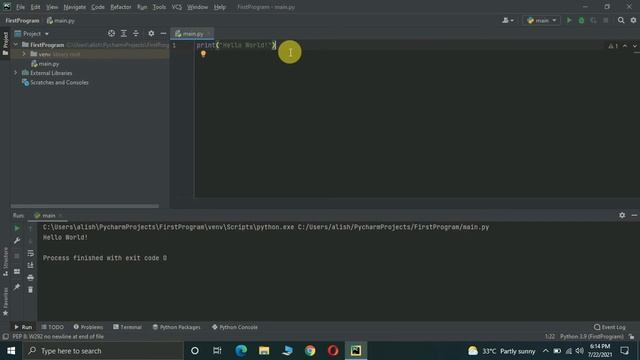The width and height of the screenshot is (640, 360).
Task: Select opened file locator in Project panel
Action: (x=111, y=33)
